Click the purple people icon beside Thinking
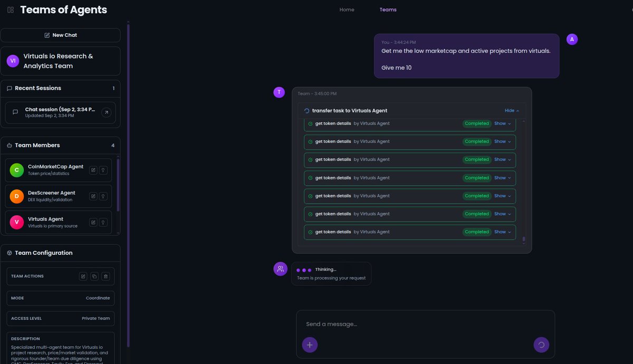 (280, 269)
